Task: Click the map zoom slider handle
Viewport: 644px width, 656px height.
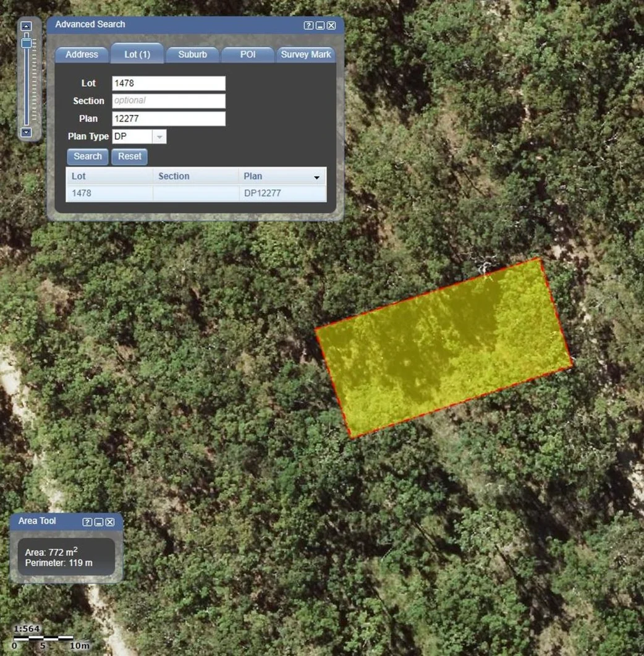Action: [26, 43]
